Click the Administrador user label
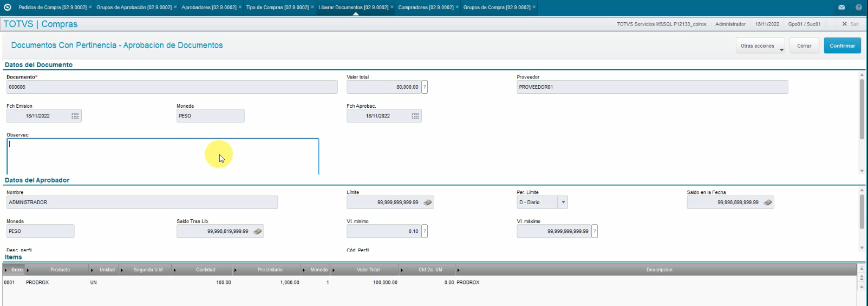The width and height of the screenshot is (868, 306). click(730, 24)
